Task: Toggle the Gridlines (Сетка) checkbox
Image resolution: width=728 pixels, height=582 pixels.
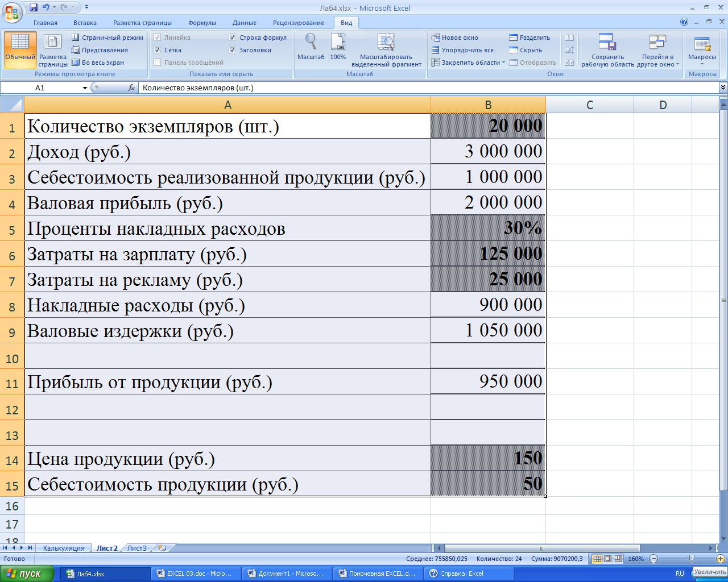Action: [x=158, y=50]
